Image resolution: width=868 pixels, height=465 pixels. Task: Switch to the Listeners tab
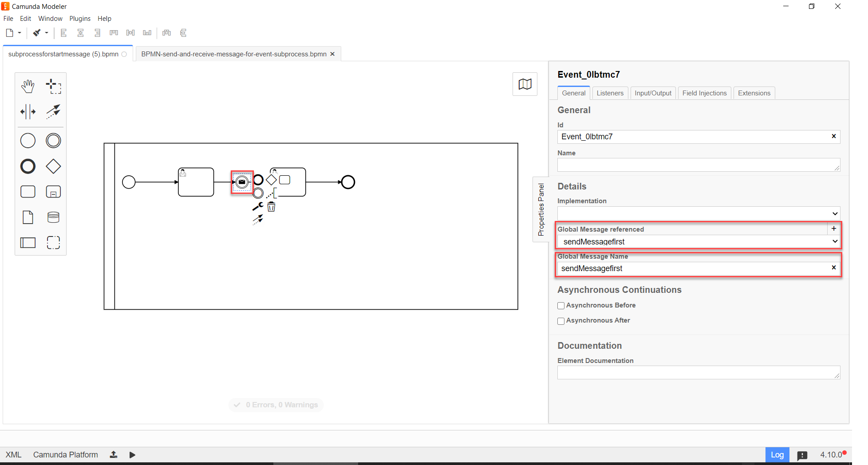tap(610, 93)
